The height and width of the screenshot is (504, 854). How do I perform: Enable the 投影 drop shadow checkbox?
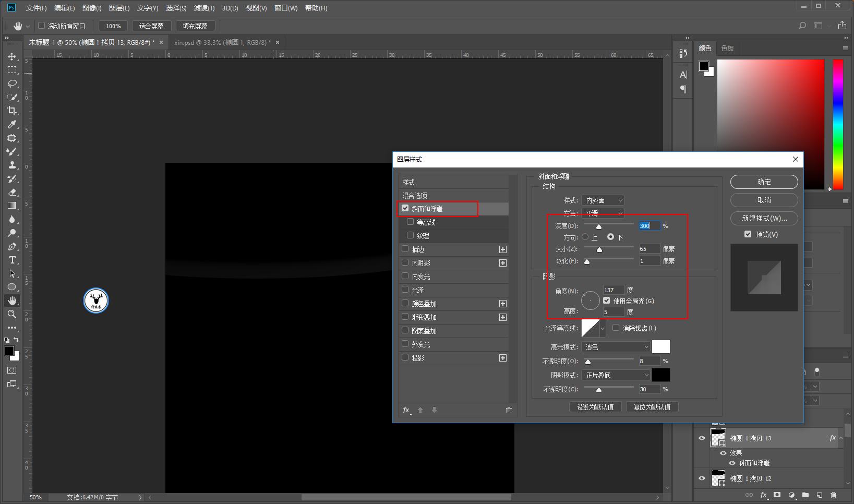[405, 357]
